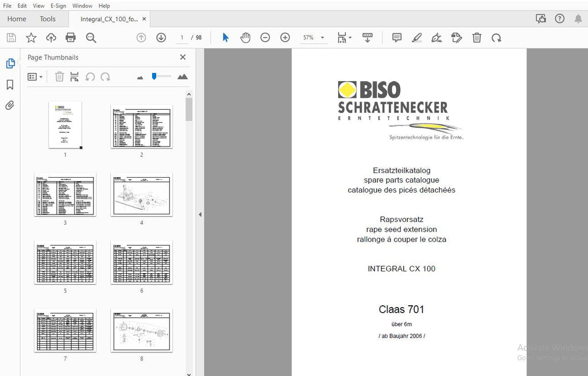Image resolution: width=588 pixels, height=376 pixels.
Task: Toggle the Page Thumbnails panel icon
Action: tap(10, 63)
